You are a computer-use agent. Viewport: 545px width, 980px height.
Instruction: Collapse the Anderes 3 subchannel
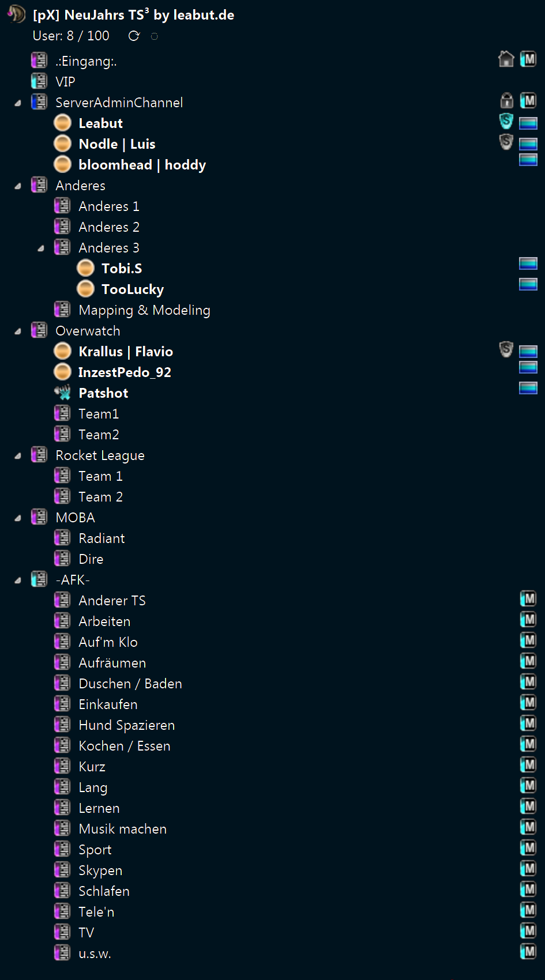click(40, 247)
